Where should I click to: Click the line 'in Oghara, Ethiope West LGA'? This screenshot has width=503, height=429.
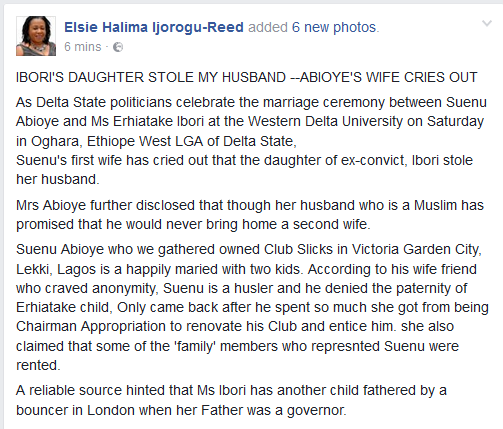[156, 141]
